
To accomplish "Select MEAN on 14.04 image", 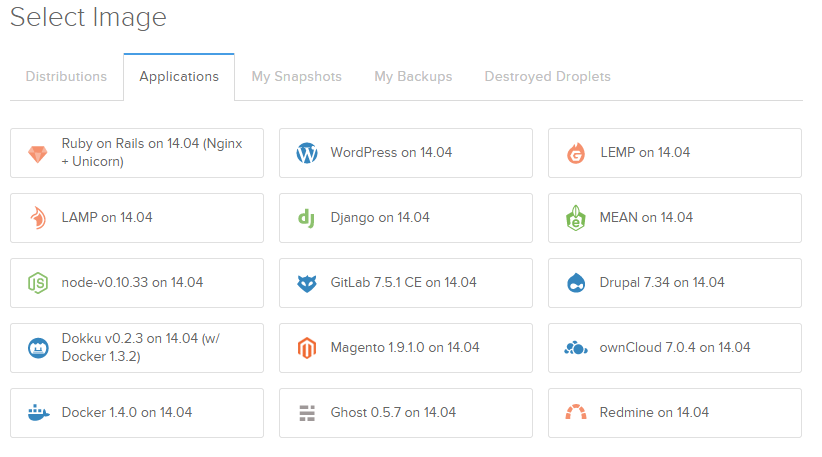I will [675, 218].
